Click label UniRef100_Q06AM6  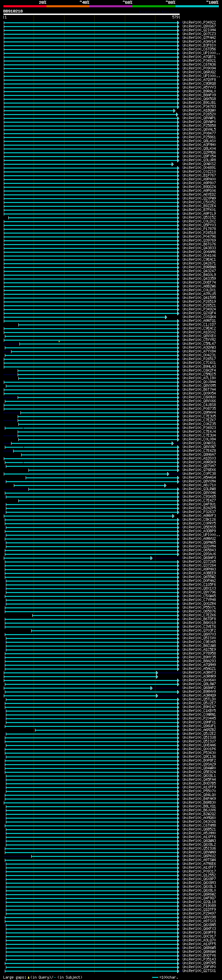point(199,252)
